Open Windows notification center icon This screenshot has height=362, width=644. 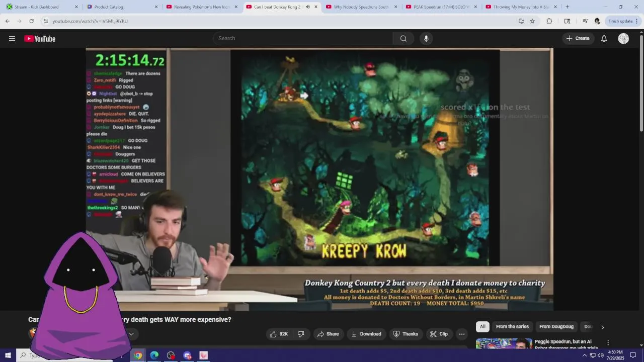tap(633, 355)
